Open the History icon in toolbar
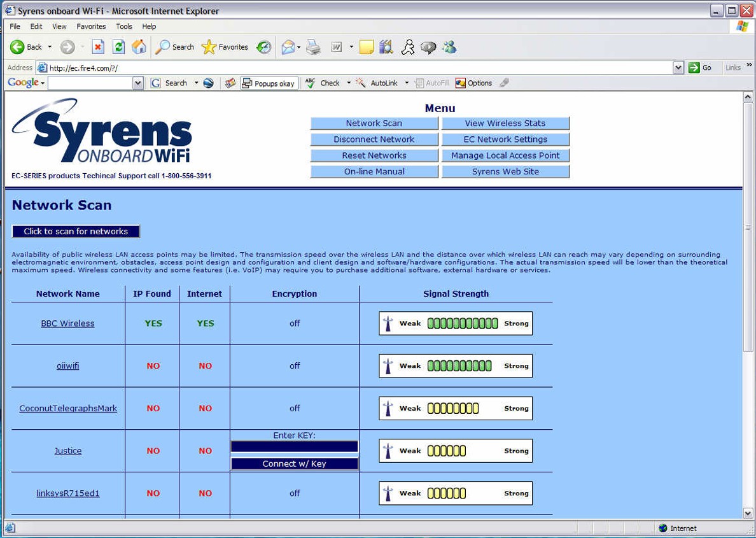The image size is (756, 538). (263, 47)
